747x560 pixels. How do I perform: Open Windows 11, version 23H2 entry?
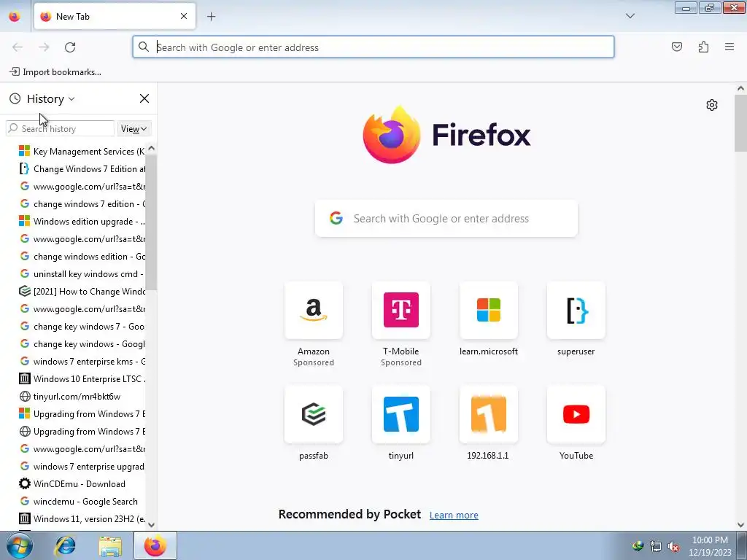click(x=81, y=519)
